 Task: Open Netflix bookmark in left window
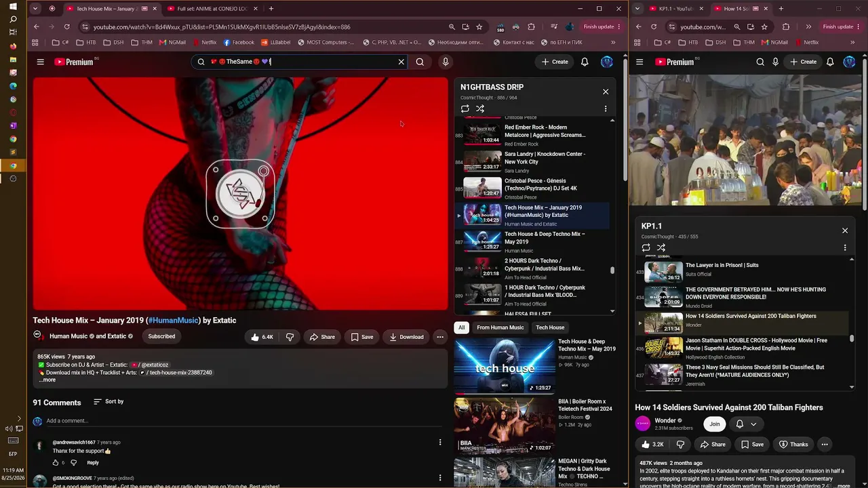(204, 43)
